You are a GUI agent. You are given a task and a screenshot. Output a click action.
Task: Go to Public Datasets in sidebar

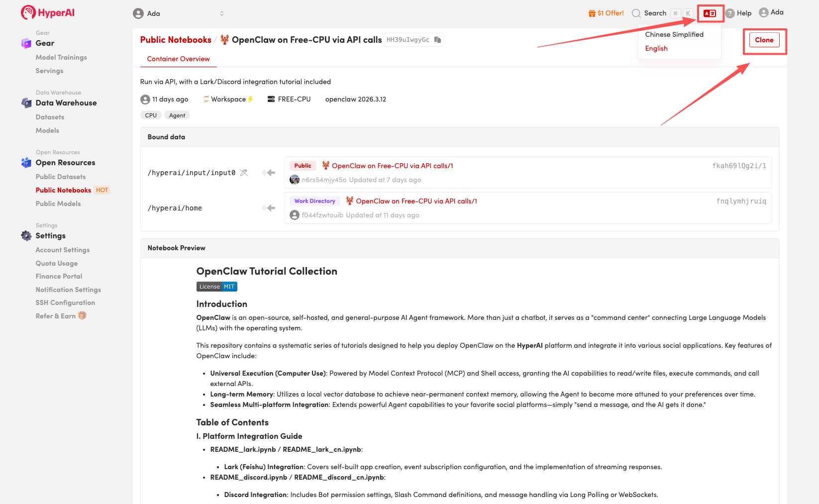pyautogui.click(x=61, y=177)
